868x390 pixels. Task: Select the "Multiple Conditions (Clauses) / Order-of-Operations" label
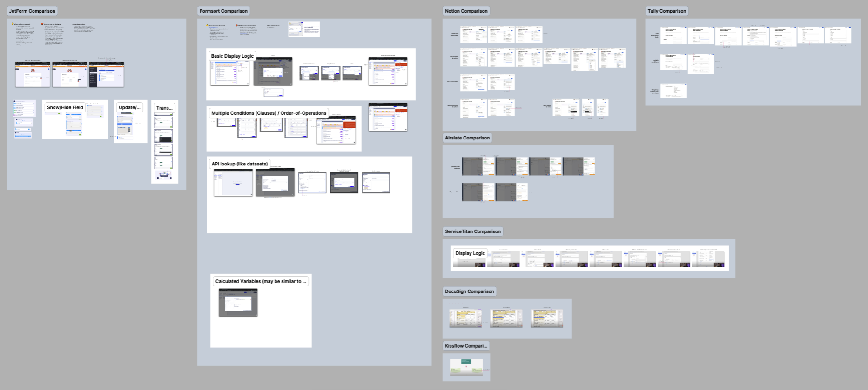(269, 113)
